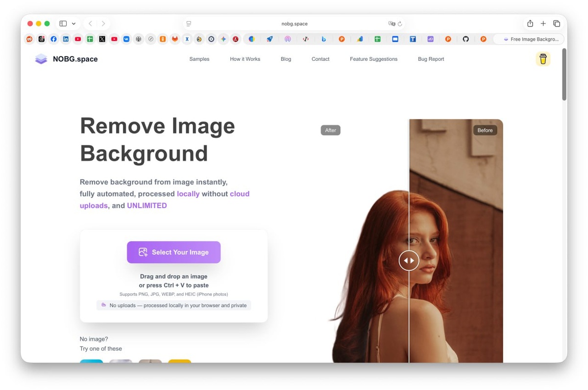Open the Threads bookmark icon

point(42,39)
